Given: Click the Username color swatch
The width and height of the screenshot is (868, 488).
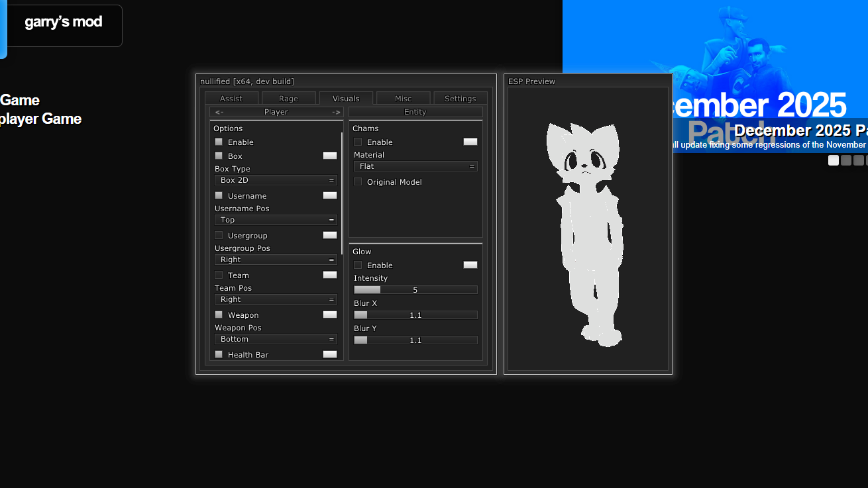Looking at the screenshot, I should point(330,195).
